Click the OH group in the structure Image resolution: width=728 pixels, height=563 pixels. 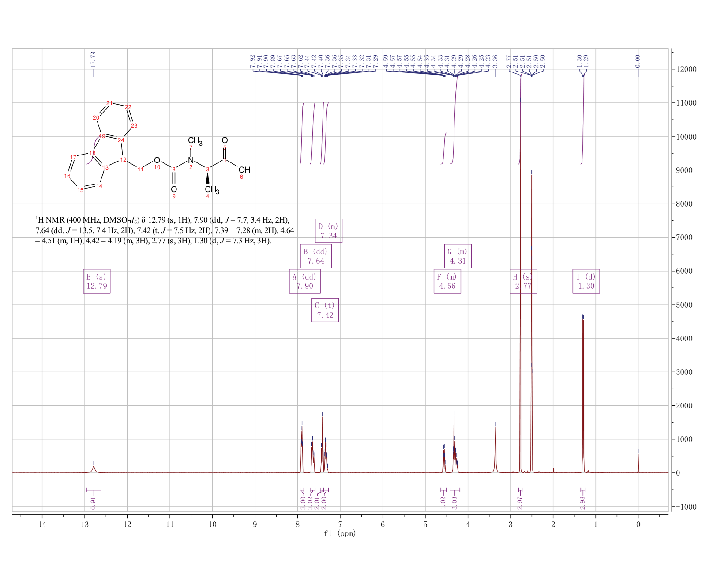coord(244,170)
